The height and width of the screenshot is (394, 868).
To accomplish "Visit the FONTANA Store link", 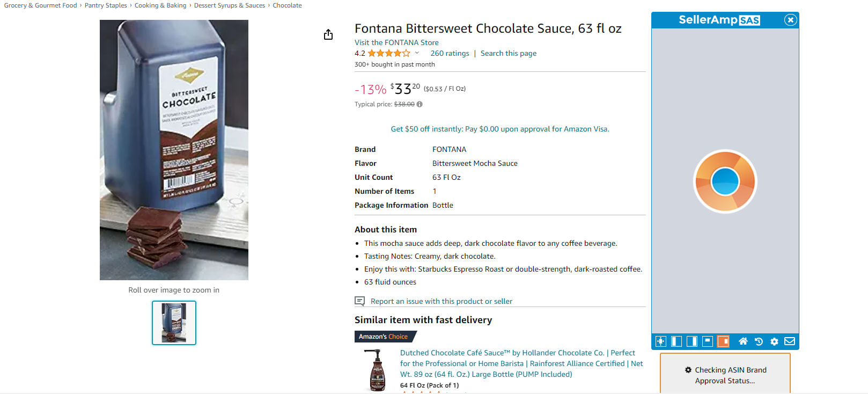I will tap(396, 42).
